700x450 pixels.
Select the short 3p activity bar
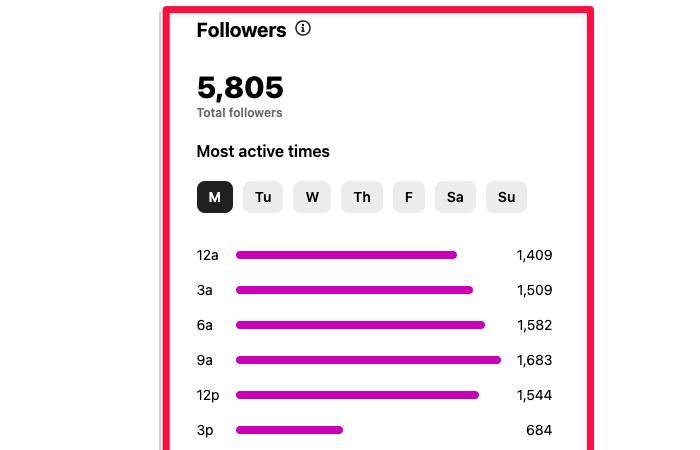(x=289, y=430)
